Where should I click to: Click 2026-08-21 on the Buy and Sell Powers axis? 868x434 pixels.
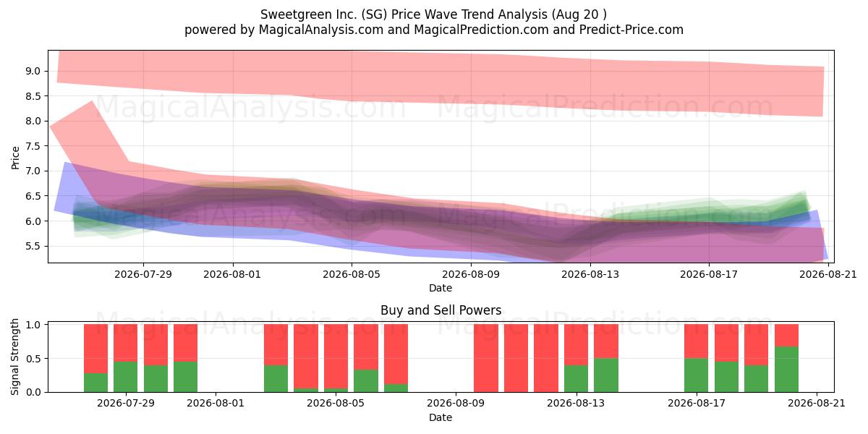(x=817, y=404)
